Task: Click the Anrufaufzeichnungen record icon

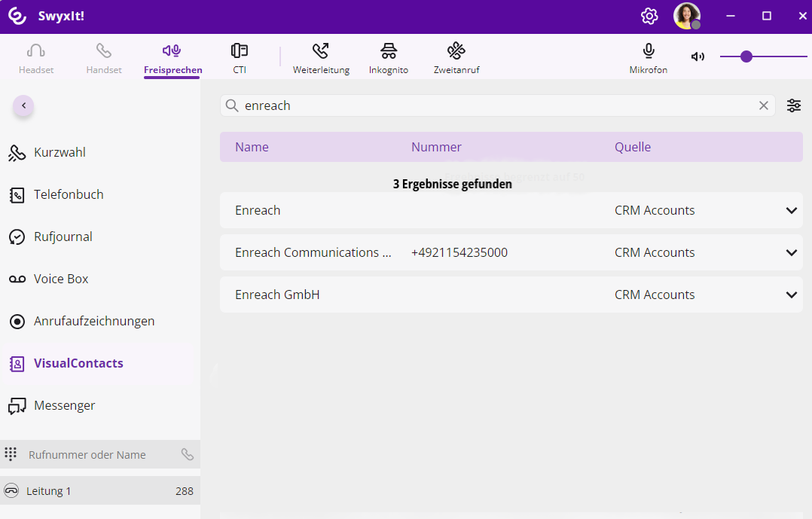Action: click(17, 322)
